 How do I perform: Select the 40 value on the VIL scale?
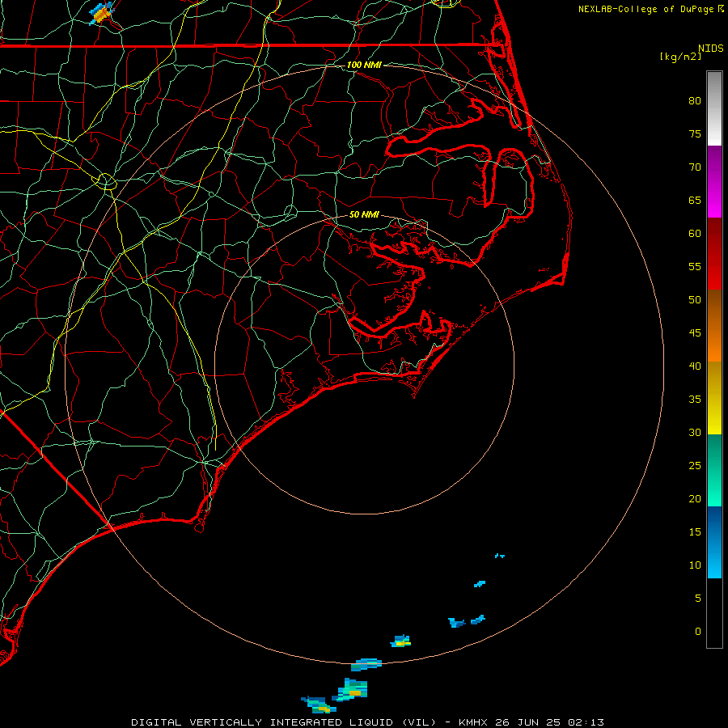(x=695, y=366)
